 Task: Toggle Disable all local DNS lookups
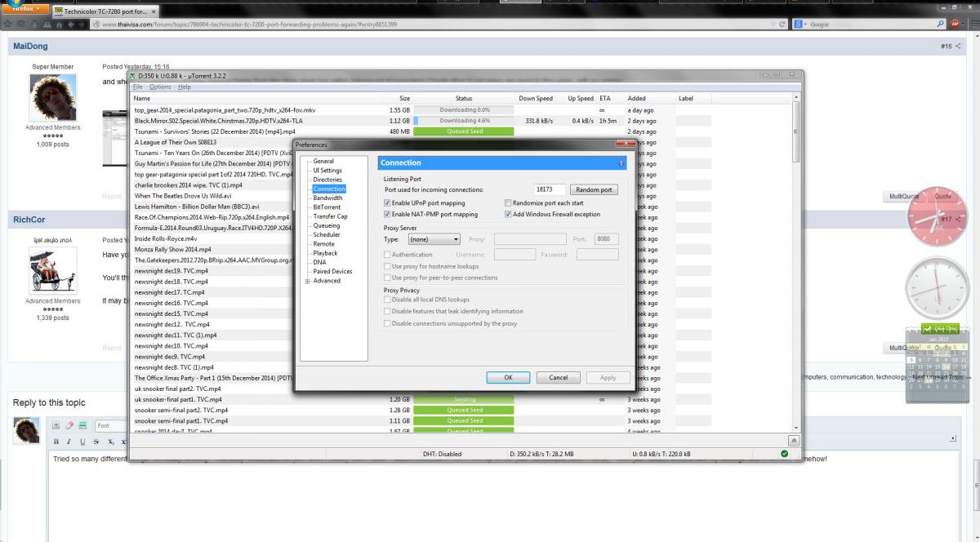click(x=387, y=300)
